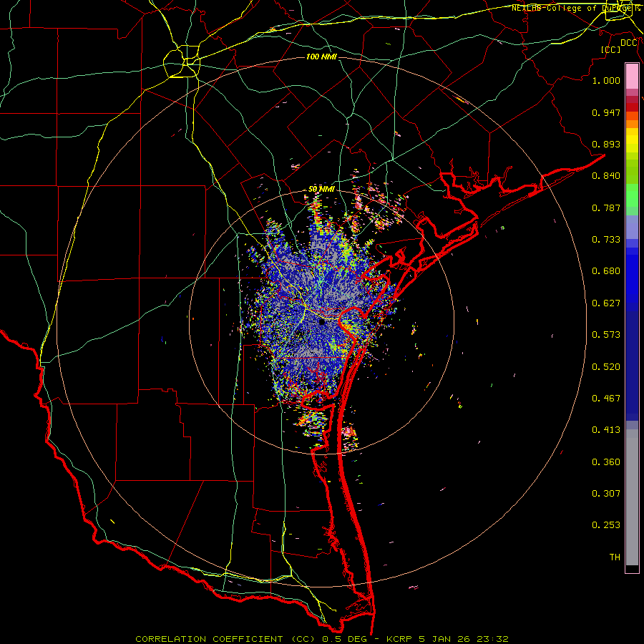Screen dimensions: 644x644
Task: Click the 50 NMI range ring label
Action: click(x=321, y=190)
